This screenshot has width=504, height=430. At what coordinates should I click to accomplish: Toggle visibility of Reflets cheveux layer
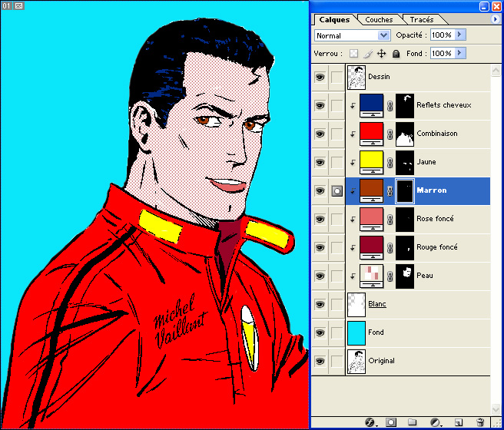point(320,106)
